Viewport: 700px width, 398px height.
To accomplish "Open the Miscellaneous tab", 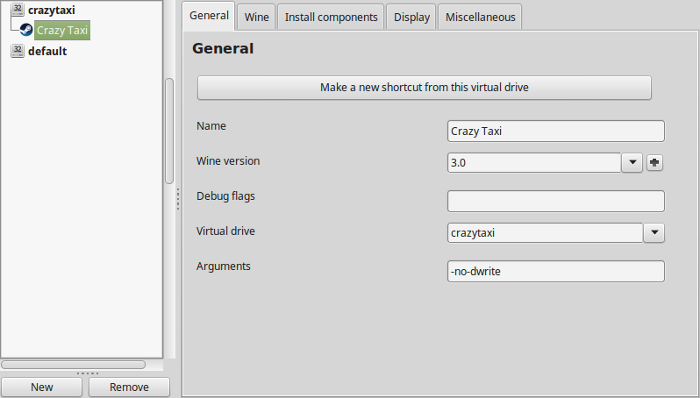I will coord(480,17).
